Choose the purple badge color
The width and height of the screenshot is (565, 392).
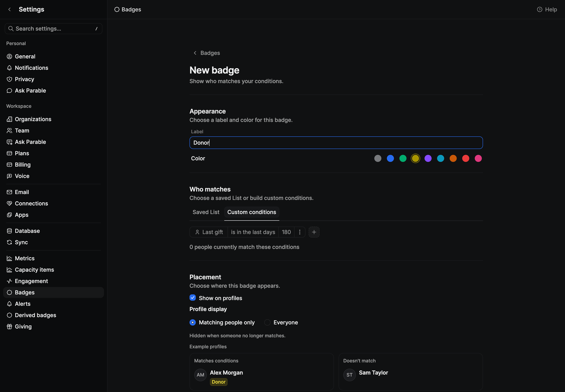coord(428,158)
